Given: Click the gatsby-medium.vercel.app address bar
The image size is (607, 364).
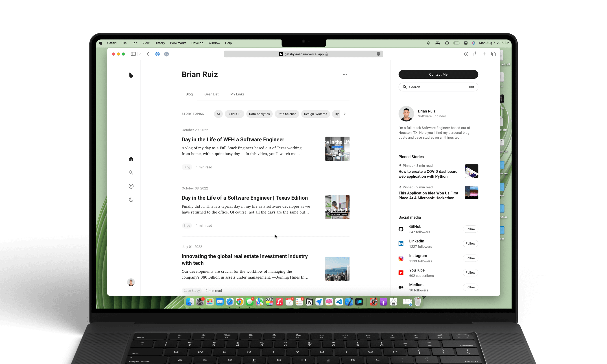Looking at the screenshot, I should point(303,54).
